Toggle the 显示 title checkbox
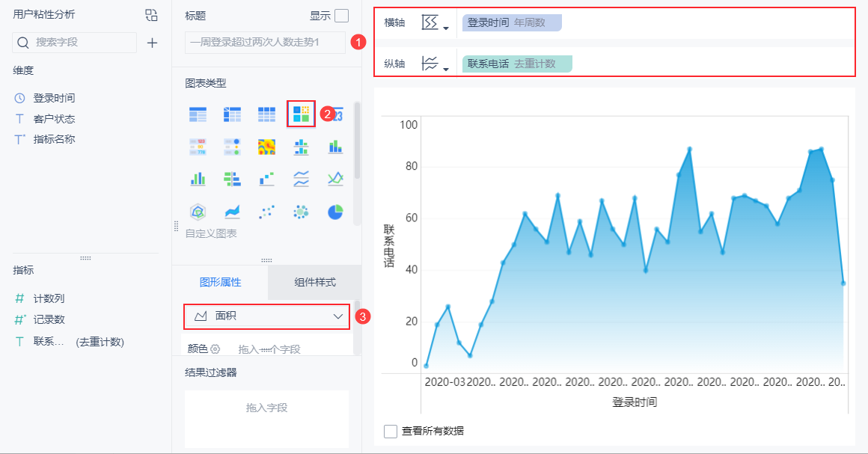Image resolution: width=868 pixels, height=454 pixels. tap(342, 16)
